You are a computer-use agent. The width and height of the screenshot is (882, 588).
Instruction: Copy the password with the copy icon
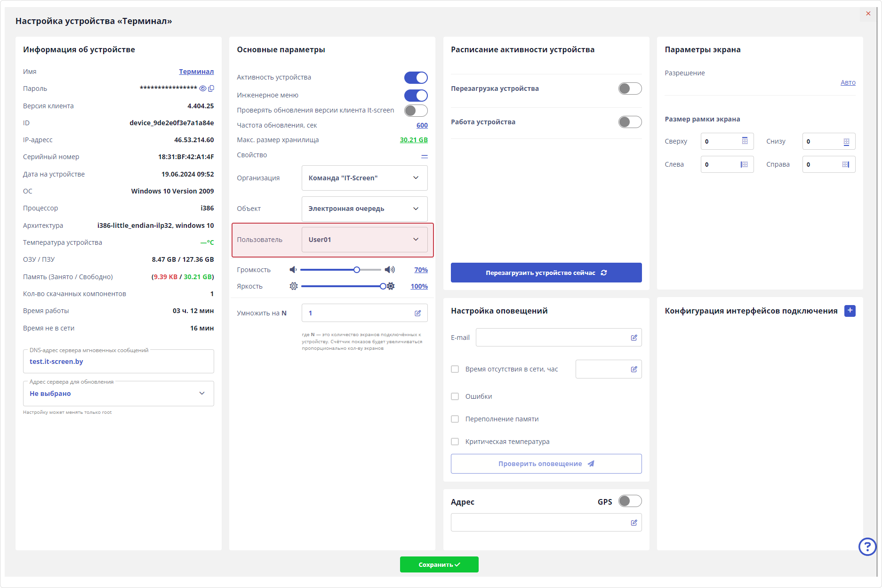(x=211, y=89)
